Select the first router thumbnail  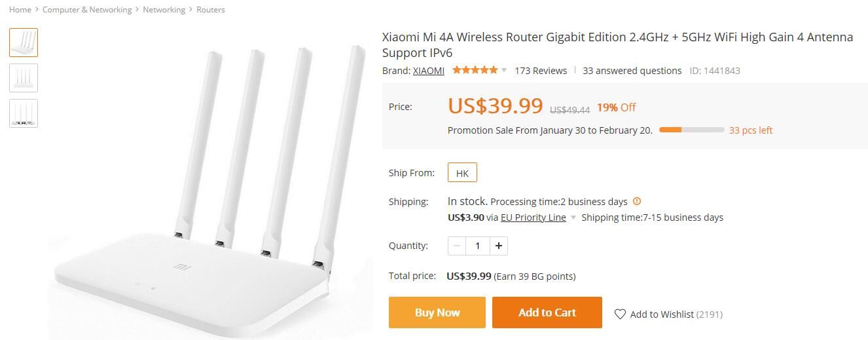pos(24,43)
